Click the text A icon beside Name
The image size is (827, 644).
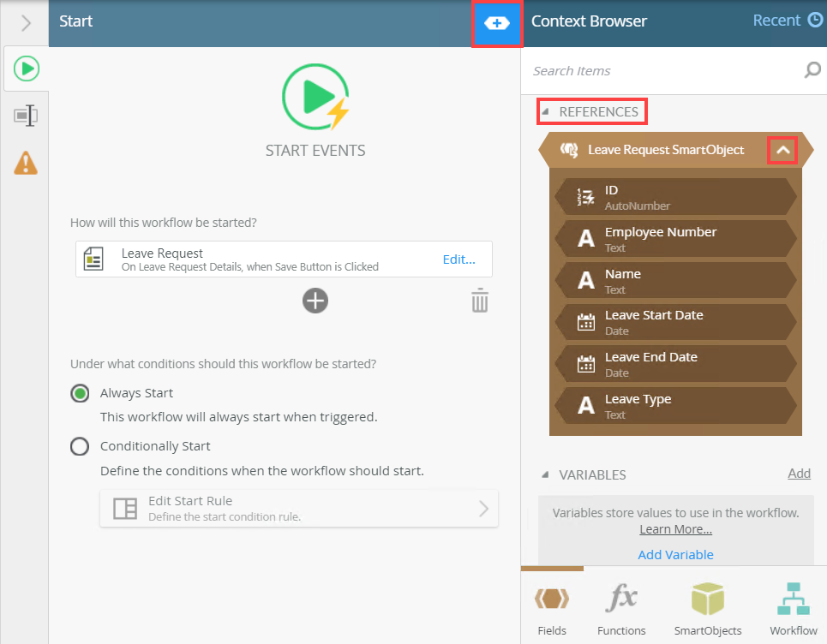(x=586, y=280)
